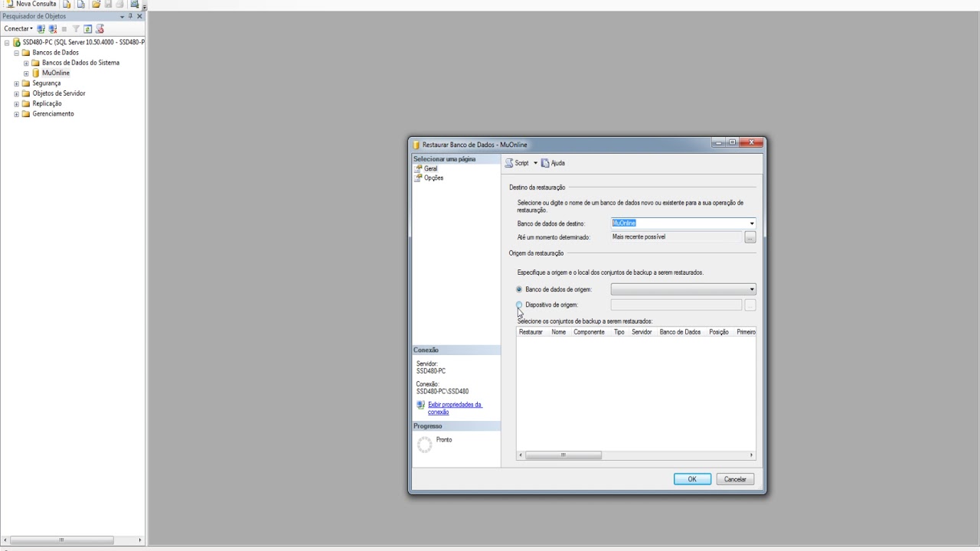Click the Disconnect icon in Object Explorer toolbar
The image size is (980, 551).
click(x=53, y=29)
